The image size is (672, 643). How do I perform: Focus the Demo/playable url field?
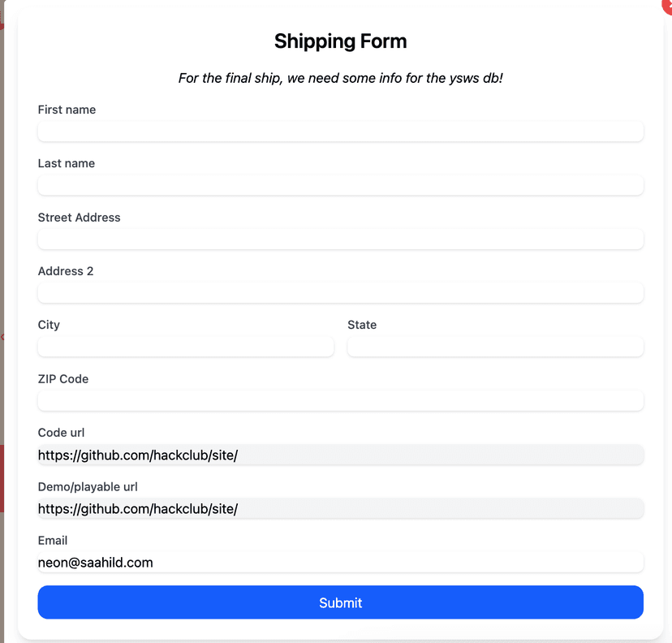340,509
